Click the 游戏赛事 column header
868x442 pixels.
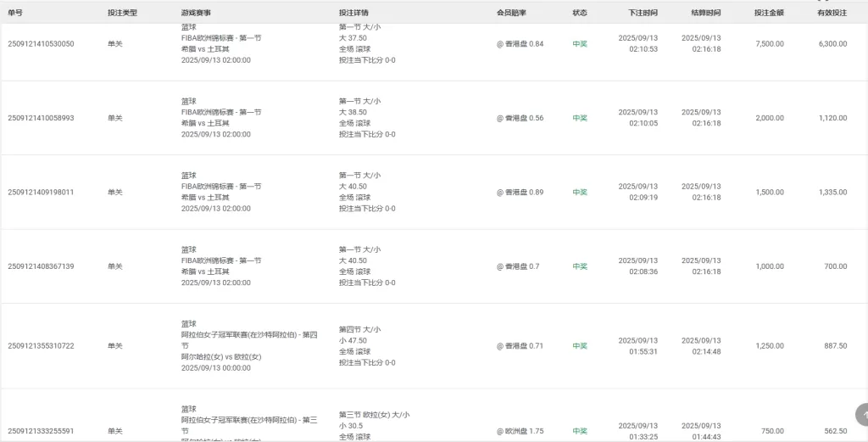tap(197, 13)
